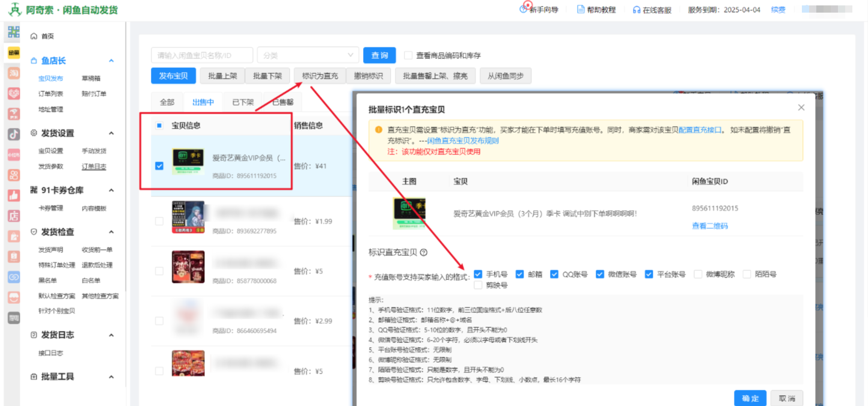Enable the 剪映号 format checkbox
The image size is (868, 406).
(x=478, y=285)
